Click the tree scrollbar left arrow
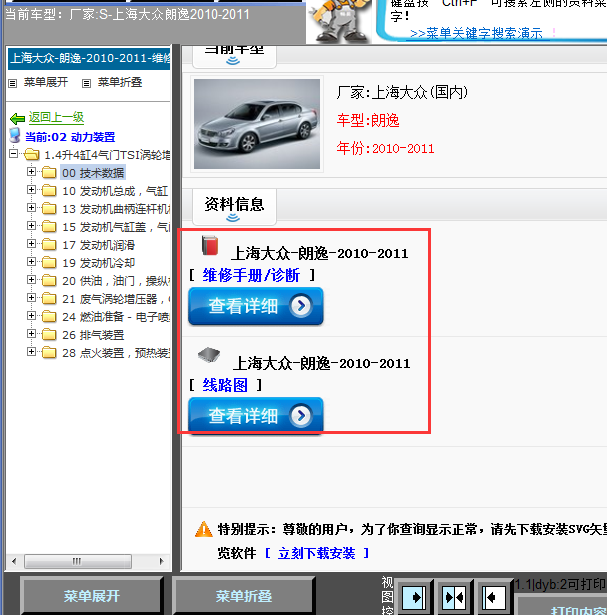This screenshot has height=615, width=607. (x=14, y=561)
